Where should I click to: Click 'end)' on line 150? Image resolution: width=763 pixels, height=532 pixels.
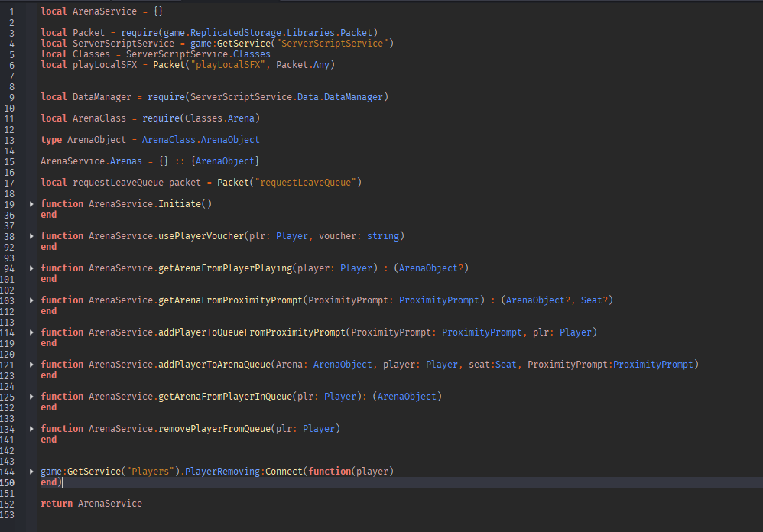[x=51, y=482]
